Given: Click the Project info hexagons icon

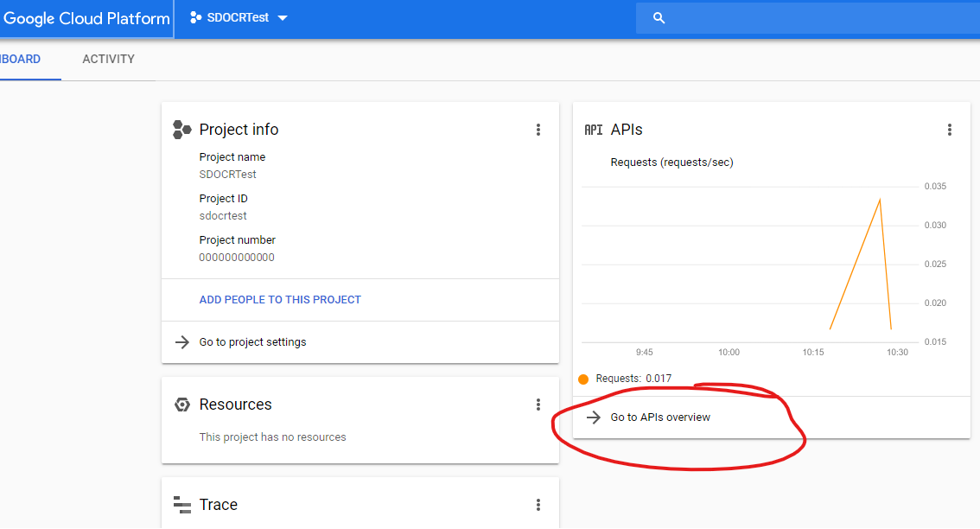Looking at the screenshot, I should pos(181,130).
